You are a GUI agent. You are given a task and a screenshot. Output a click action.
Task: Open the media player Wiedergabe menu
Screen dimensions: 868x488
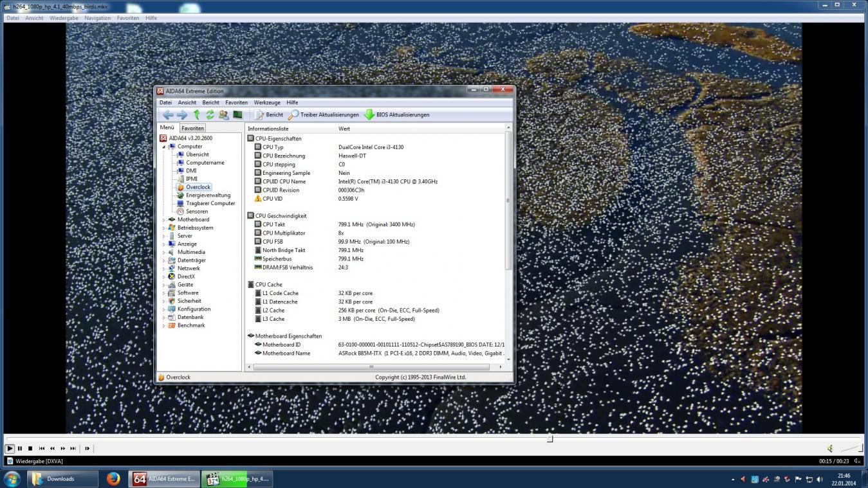click(x=64, y=18)
